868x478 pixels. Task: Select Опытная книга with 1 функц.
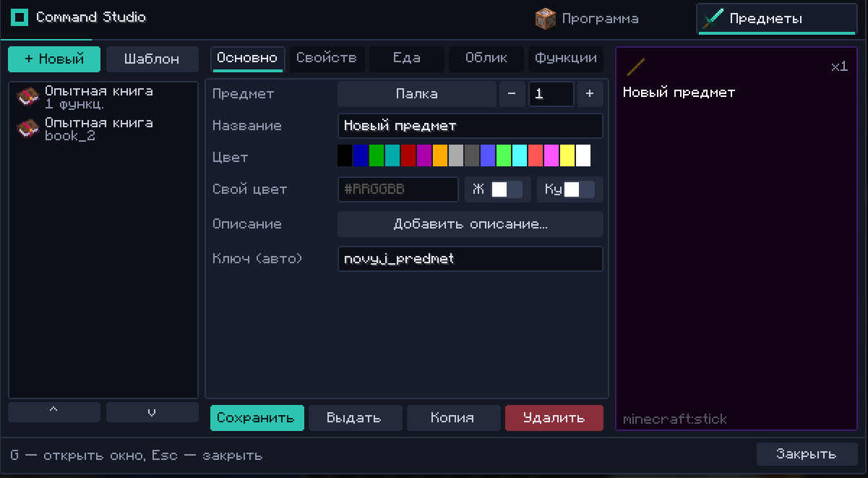click(x=103, y=98)
